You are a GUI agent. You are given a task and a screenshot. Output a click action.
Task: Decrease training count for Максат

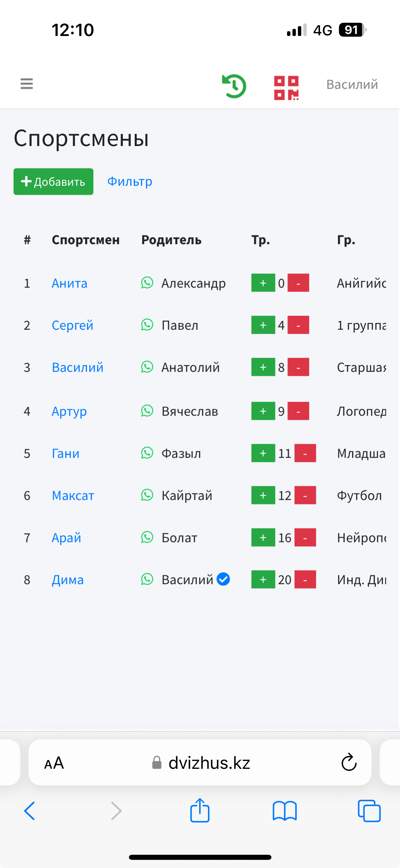(x=305, y=495)
